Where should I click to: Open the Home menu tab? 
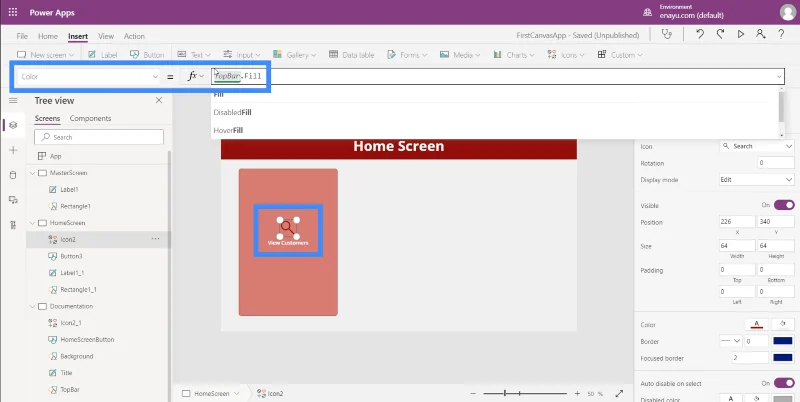pyautogui.click(x=48, y=36)
